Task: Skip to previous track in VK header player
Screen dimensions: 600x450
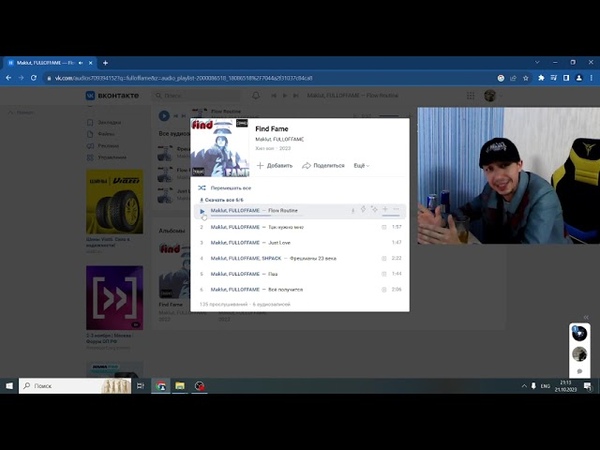Action: [274, 95]
